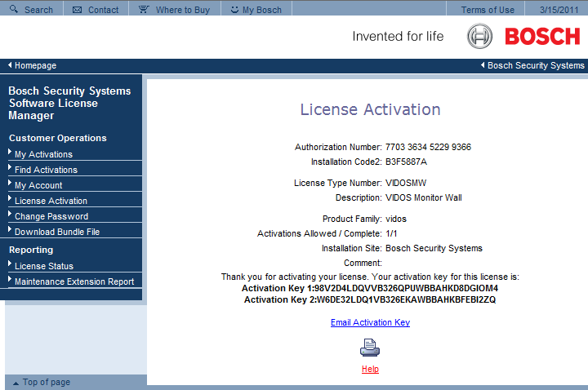Click license type VIDOSMW
The image size is (588, 390).
tap(406, 183)
